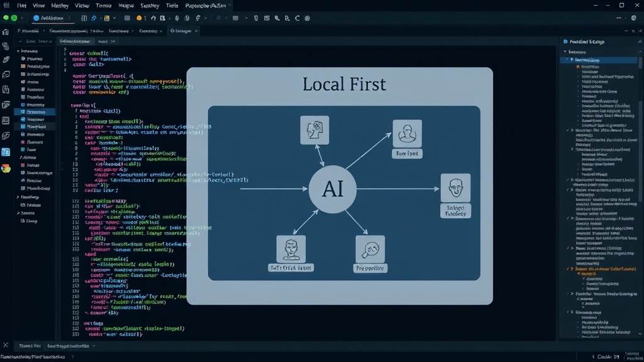The height and width of the screenshot is (362, 644).
Task: Click the head-profile icon above the AI node
Action: pos(314,130)
